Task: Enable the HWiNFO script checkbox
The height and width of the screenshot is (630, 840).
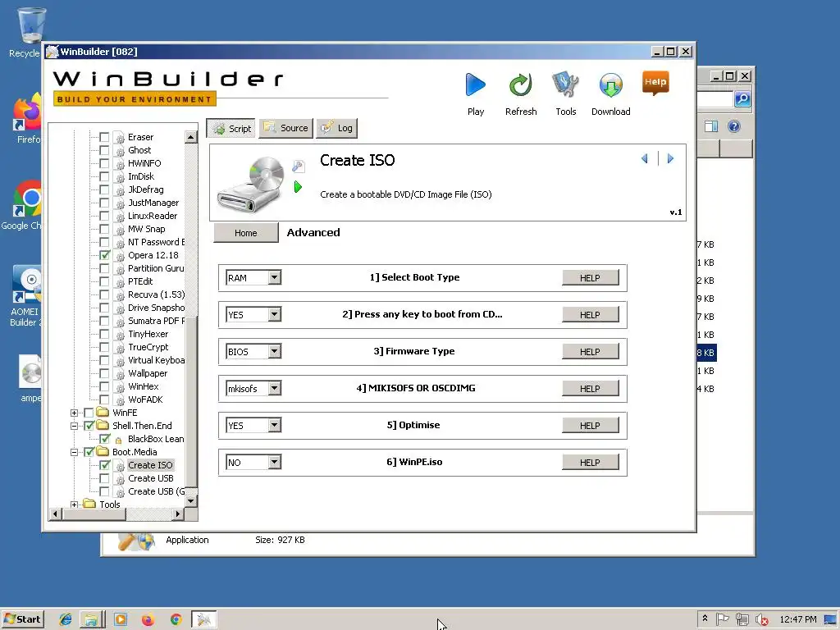Action: 104,163
